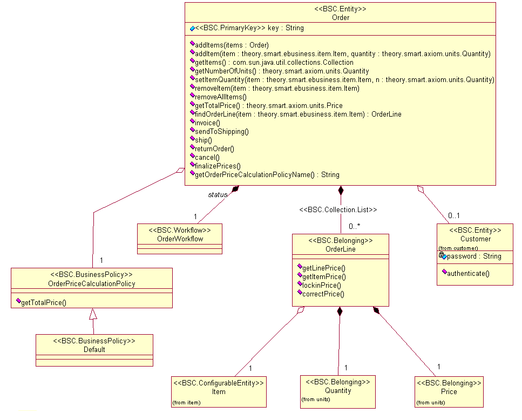
Task: Click the Customer entity class name
Action: click(476, 239)
